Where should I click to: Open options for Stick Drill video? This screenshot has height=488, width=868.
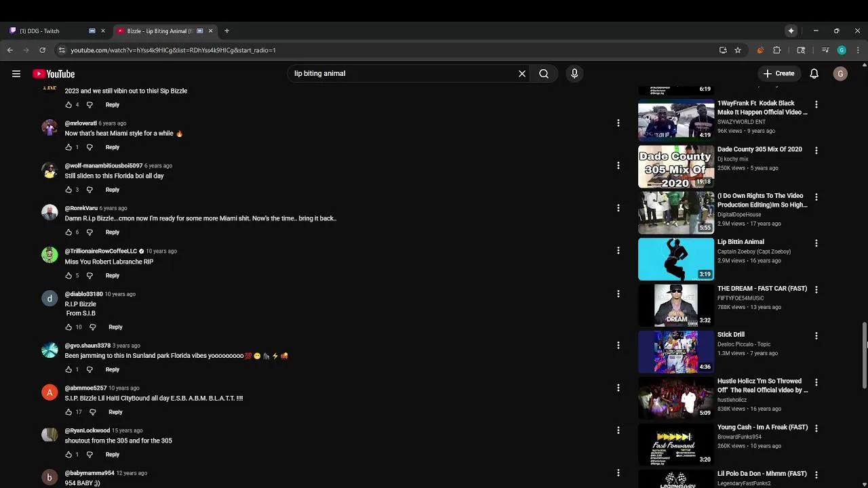[x=816, y=335]
